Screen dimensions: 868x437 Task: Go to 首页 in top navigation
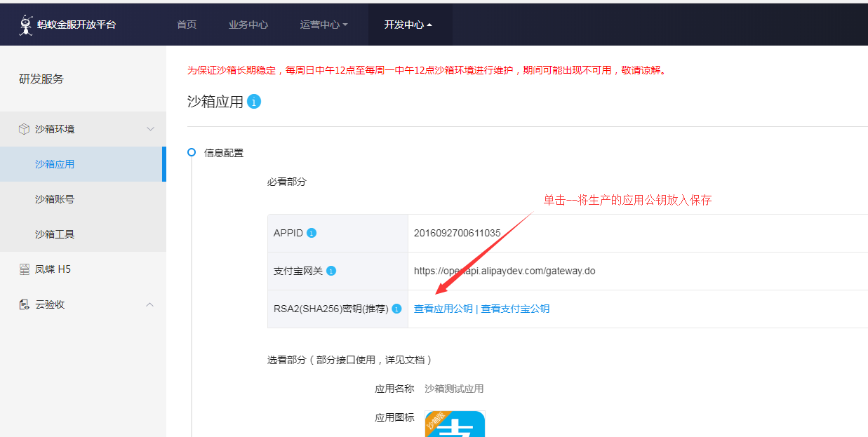[x=187, y=25]
